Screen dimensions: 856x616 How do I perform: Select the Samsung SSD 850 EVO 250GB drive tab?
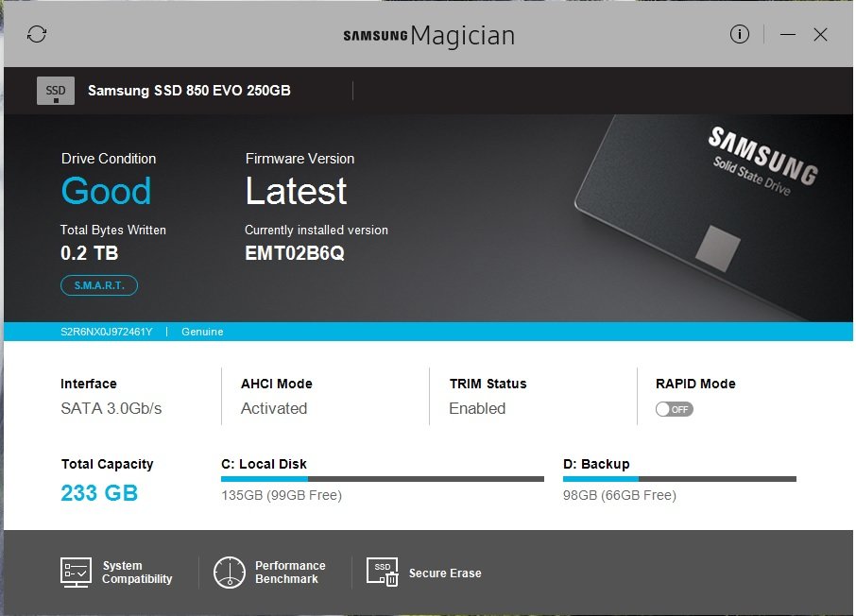click(x=189, y=91)
